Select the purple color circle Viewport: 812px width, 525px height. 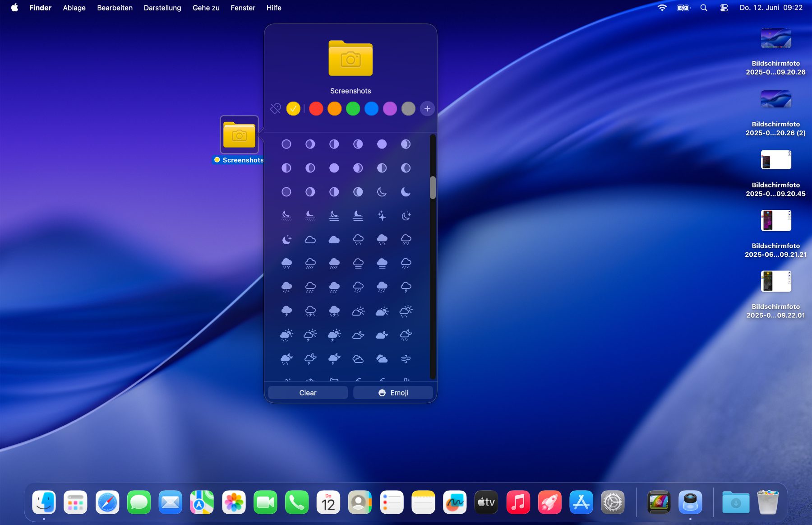[390, 109]
